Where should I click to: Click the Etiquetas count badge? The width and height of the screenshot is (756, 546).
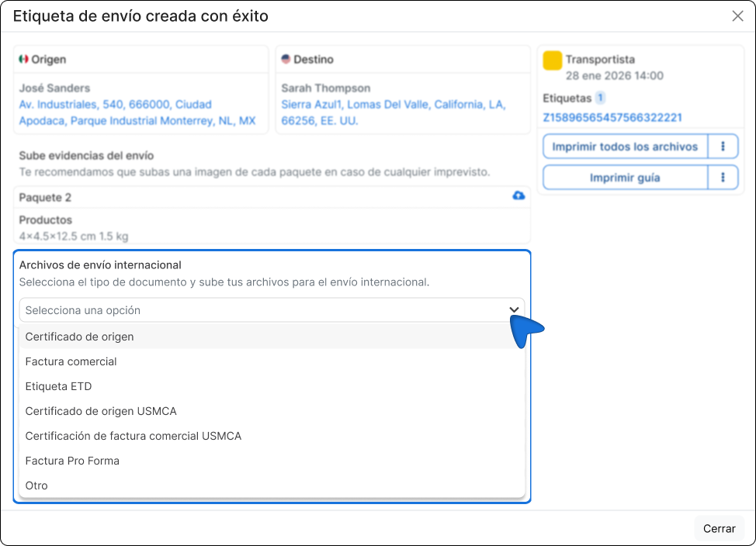(x=600, y=98)
